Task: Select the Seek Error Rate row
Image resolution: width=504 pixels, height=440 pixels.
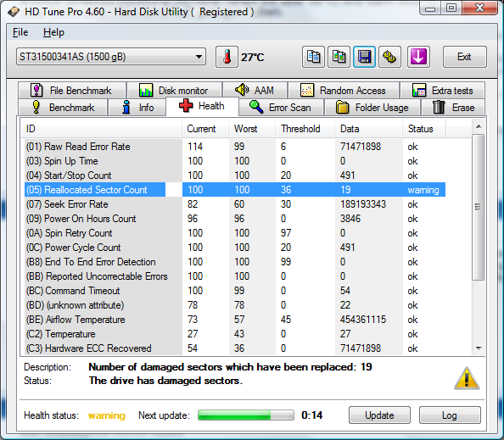Action: 235,204
